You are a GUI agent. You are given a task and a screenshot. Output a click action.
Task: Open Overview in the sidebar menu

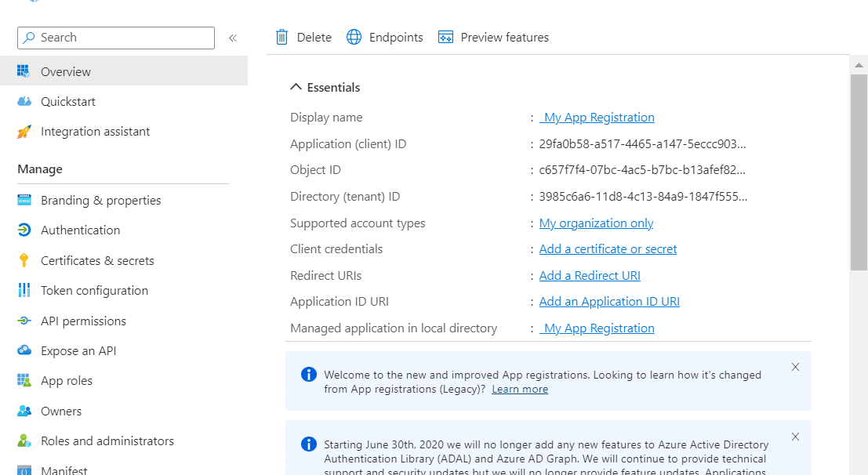click(124, 71)
